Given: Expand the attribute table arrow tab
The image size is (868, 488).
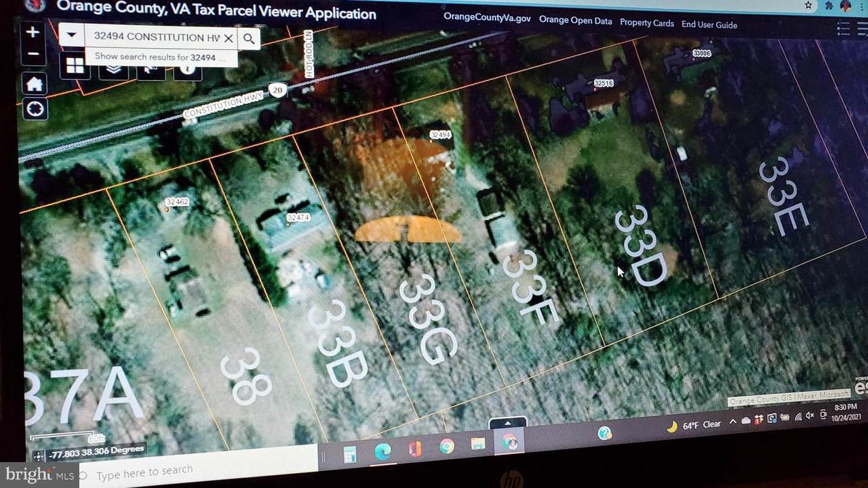Looking at the screenshot, I should coord(507,424).
